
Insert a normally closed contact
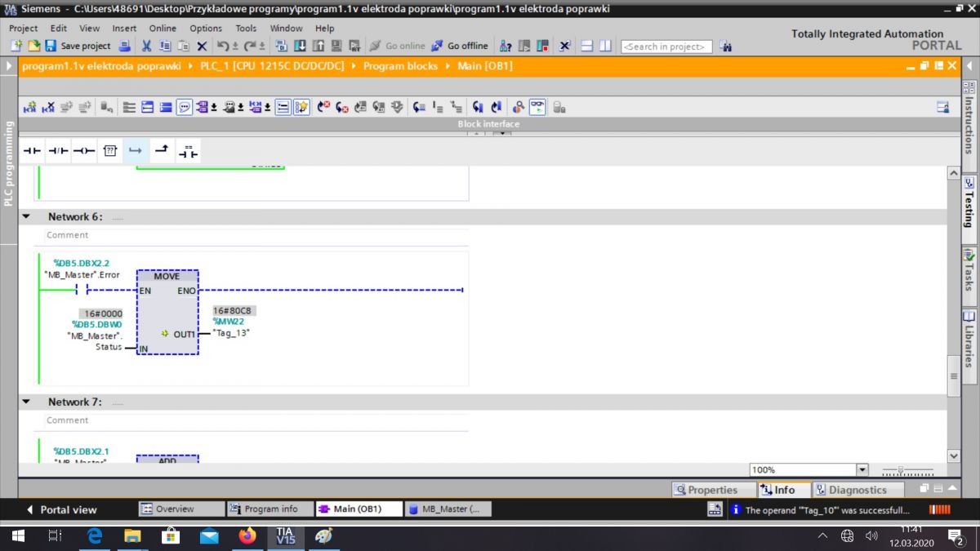58,150
